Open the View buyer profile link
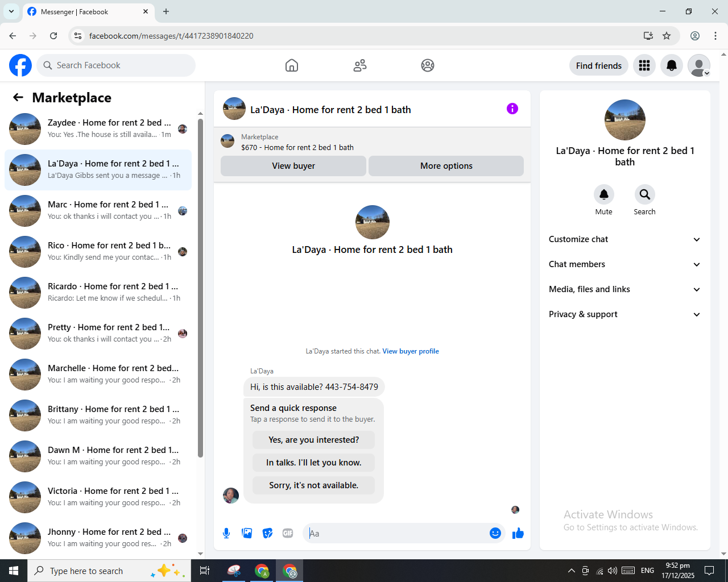 [411, 351]
